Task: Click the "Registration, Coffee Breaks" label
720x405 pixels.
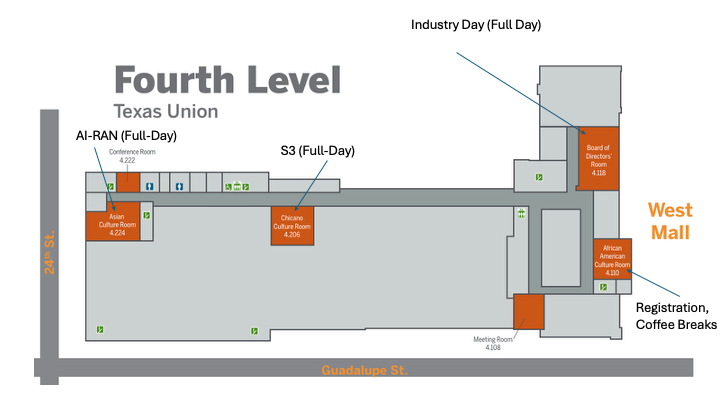Action: point(676,316)
